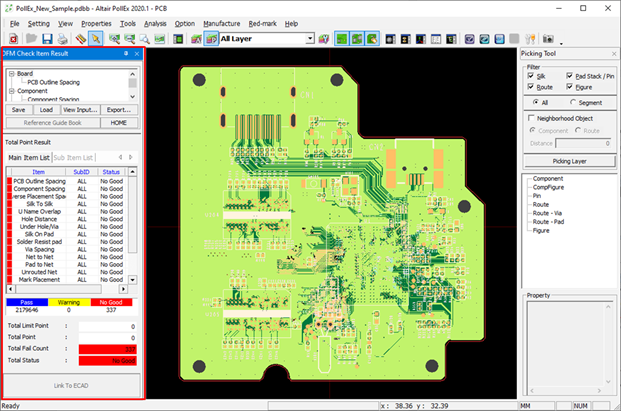Screen dimensions: 621x411
Task: Select the Measure ruler tool
Action: click(80, 38)
